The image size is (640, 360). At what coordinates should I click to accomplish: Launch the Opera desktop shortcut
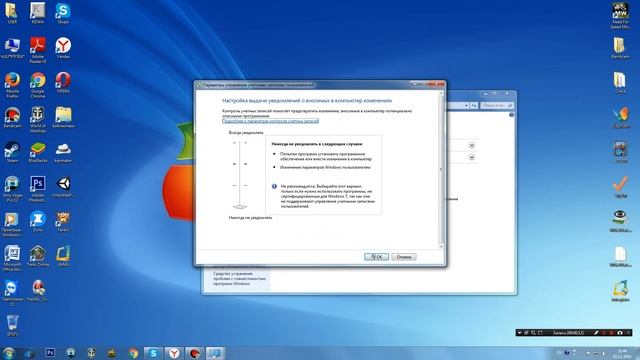[x=63, y=83]
